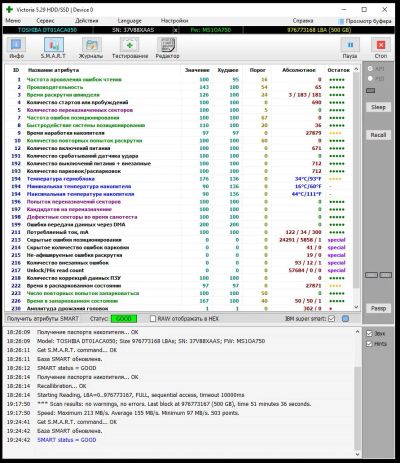
Task: Click the Худшее column header
Action: click(228, 70)
